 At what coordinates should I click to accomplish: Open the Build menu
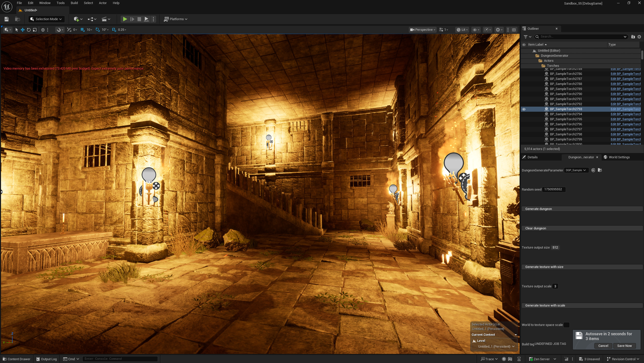click(74, 3)
